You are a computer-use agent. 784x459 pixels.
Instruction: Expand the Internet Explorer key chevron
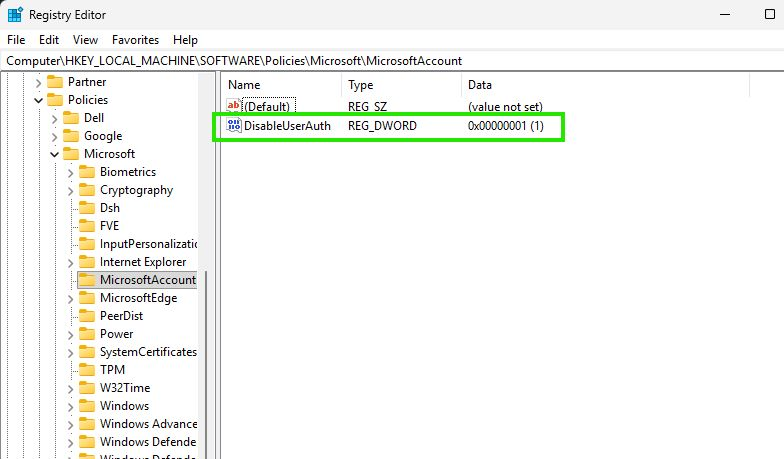pos(70,262)
